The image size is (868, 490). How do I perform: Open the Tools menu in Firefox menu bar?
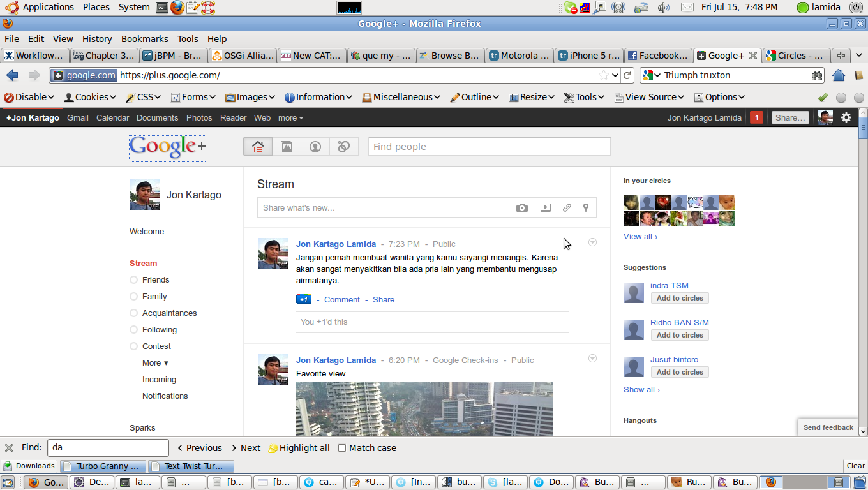(x=188, y=39)
